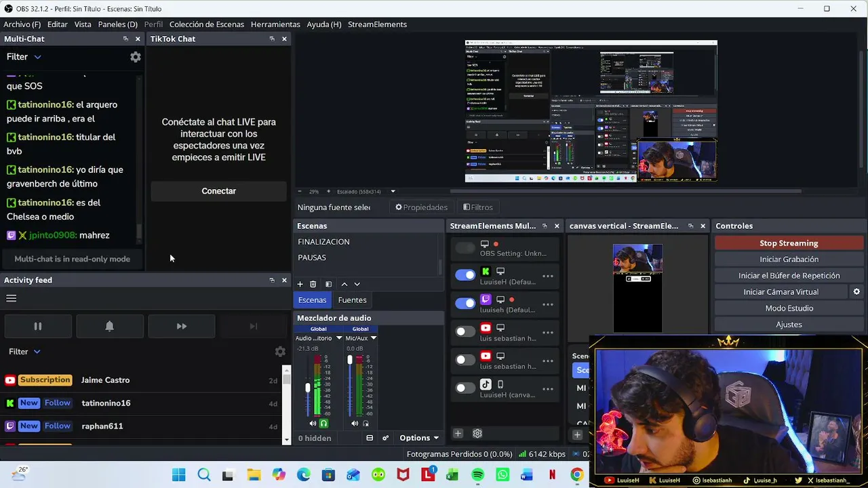Open the StreamElements menu
Image resolution: width=868 pixels, height=488 pixels.
pyautogui.click(x=377, y=24)
